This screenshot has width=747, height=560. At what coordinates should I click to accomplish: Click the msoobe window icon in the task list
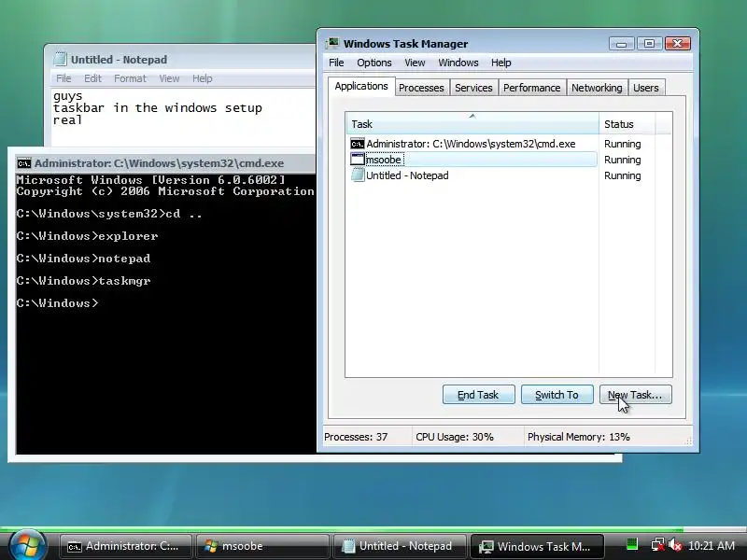pyautogui.click(x=357, y=160)
